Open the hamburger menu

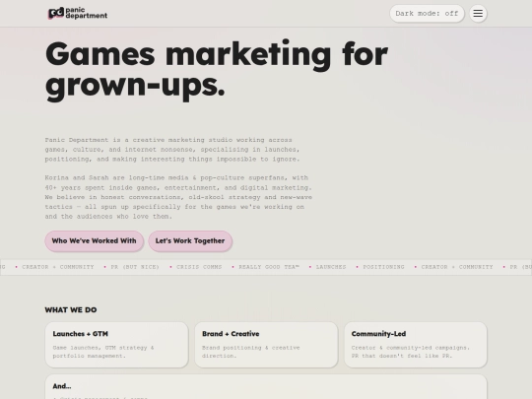point(478,13)
